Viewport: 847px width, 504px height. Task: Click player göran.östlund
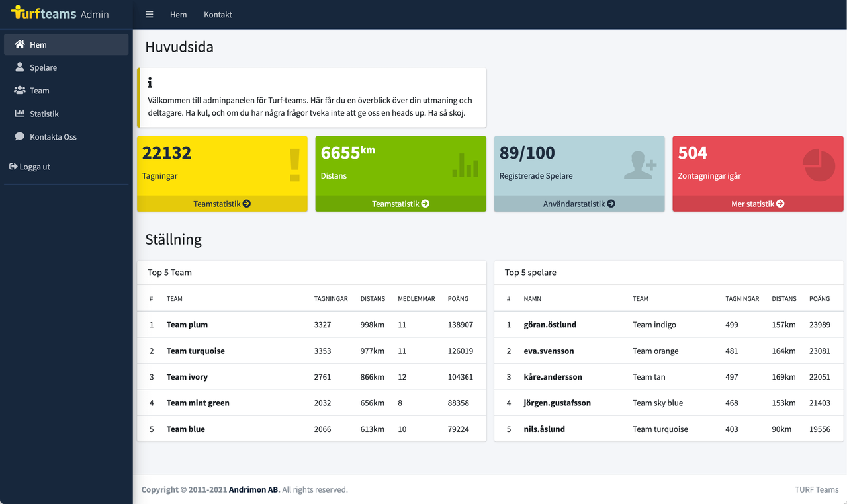coord(550,325)
